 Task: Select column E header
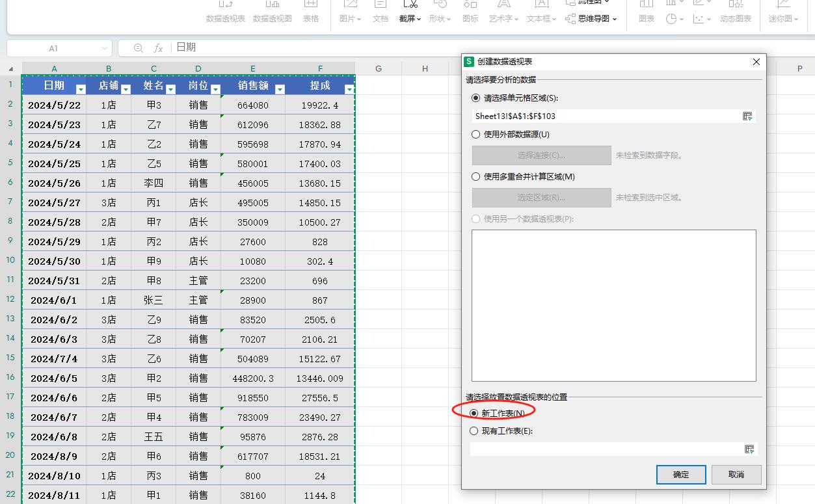[253, 68]
